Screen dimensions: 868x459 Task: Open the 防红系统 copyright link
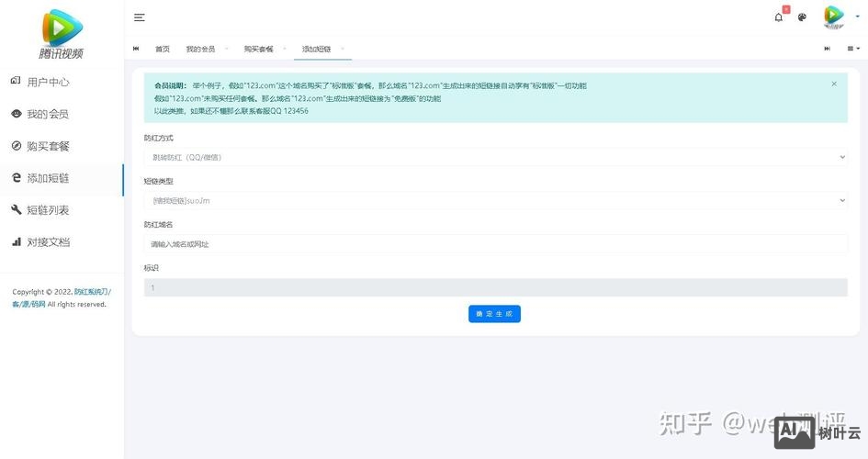[x=93, y=291]
